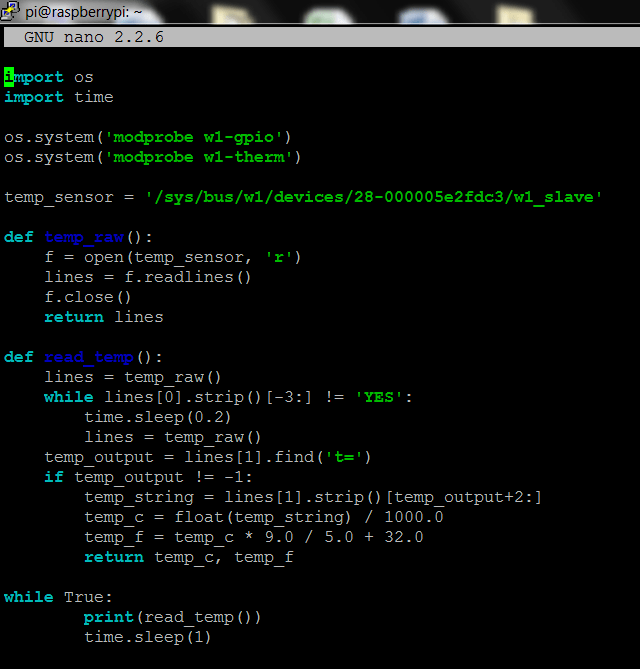Image resolution: width=640 pixels, height=669 pixels.
Task: Click the temp_sensor variable assignment
Action: pos(303,198)
